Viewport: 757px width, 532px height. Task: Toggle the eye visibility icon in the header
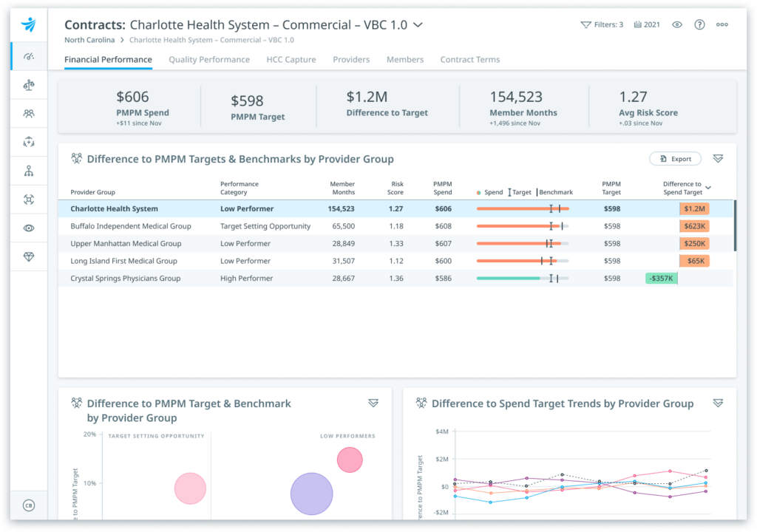tap(676, 24)
